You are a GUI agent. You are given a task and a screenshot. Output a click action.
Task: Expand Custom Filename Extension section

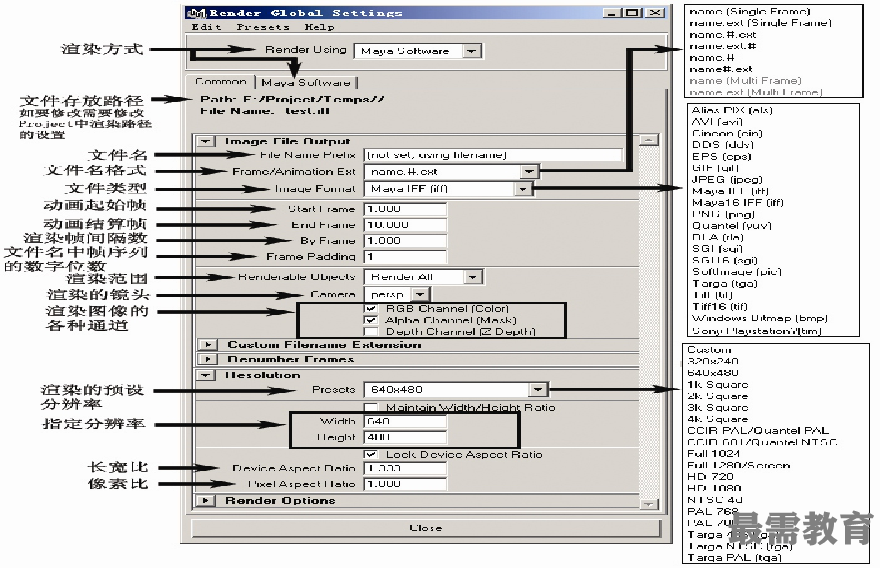click(x=208, y=344)
